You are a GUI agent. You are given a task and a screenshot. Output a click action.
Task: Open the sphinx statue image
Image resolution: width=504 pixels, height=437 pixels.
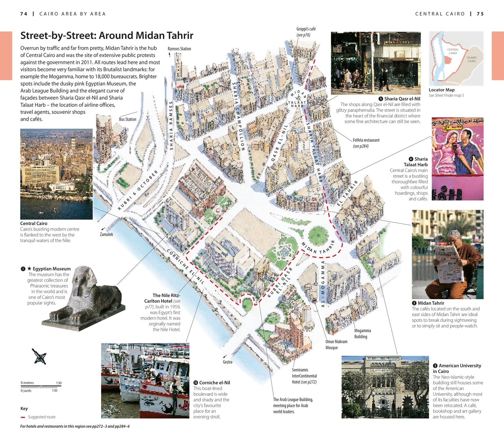click(84, 298)
